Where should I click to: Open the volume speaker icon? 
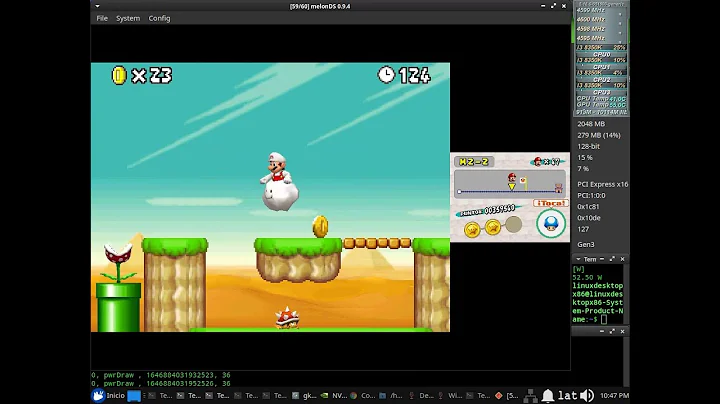(x=587, y=395)
